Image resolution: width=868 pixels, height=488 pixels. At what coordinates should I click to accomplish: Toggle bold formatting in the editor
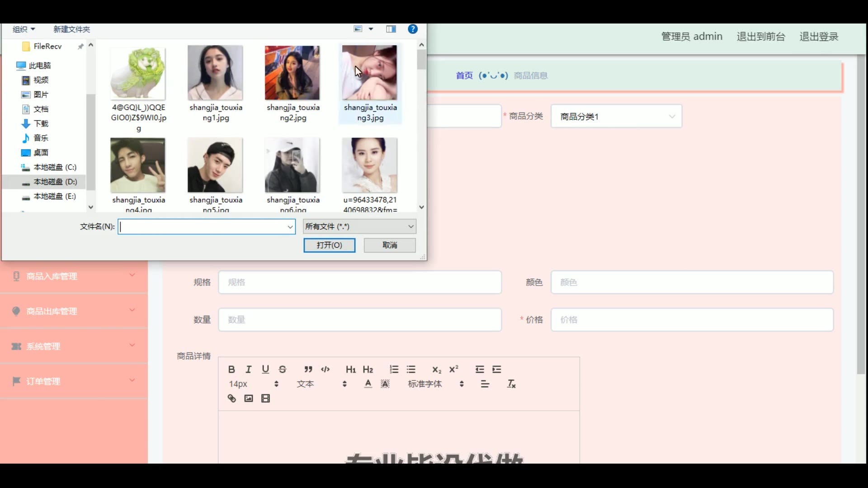[231, 369]
